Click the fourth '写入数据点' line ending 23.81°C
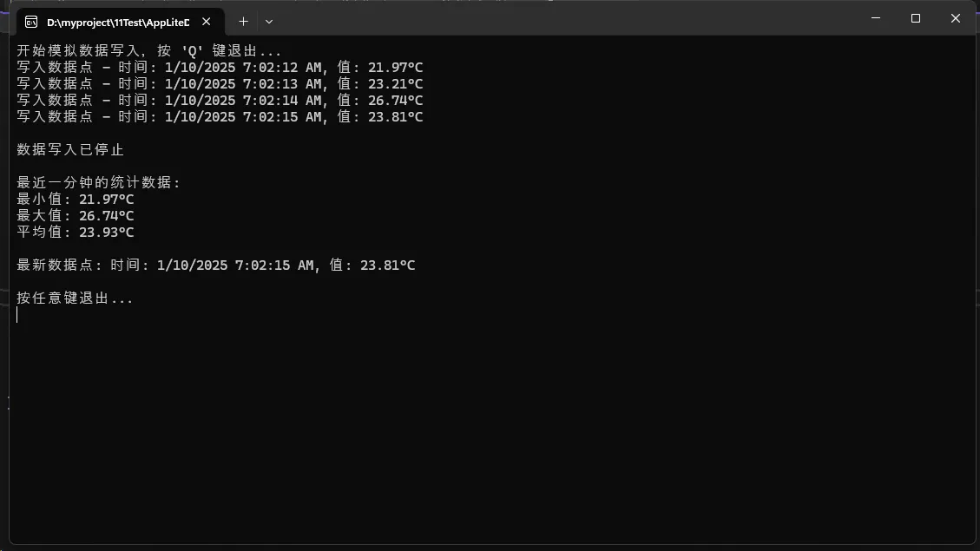980x551 pixels. pos(220,117)
